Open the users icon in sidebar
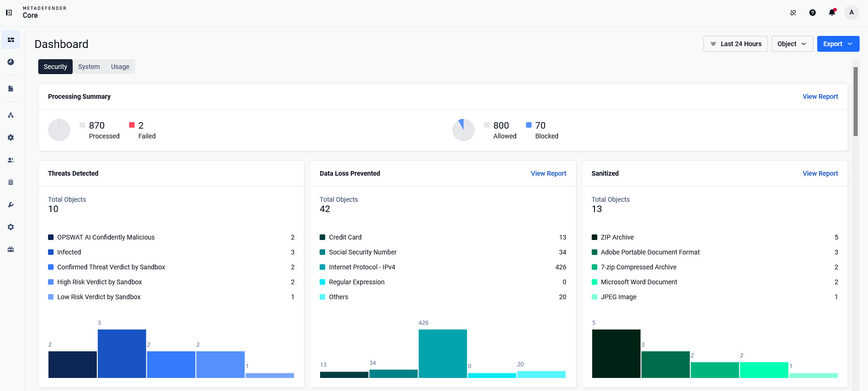Viewport: 868px width, 391px height. tap(11, 160)
